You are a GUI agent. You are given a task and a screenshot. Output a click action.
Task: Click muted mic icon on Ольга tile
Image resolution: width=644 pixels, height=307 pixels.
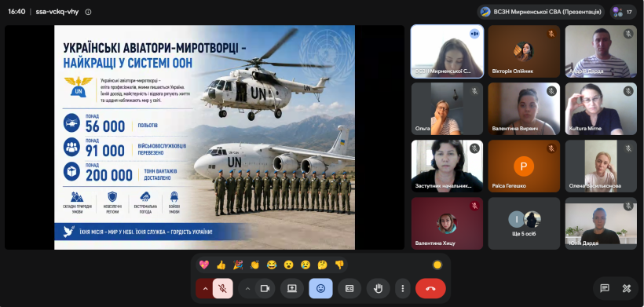tap(474, 91)
